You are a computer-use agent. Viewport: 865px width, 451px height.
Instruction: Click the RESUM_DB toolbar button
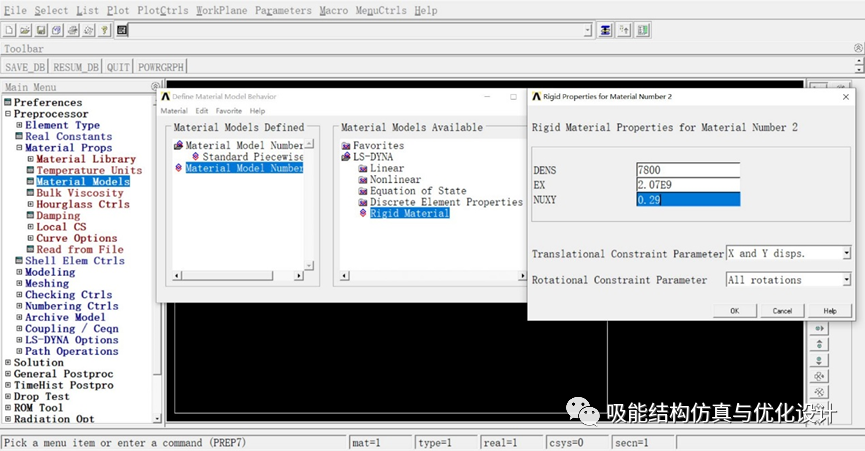click(76, 67)
